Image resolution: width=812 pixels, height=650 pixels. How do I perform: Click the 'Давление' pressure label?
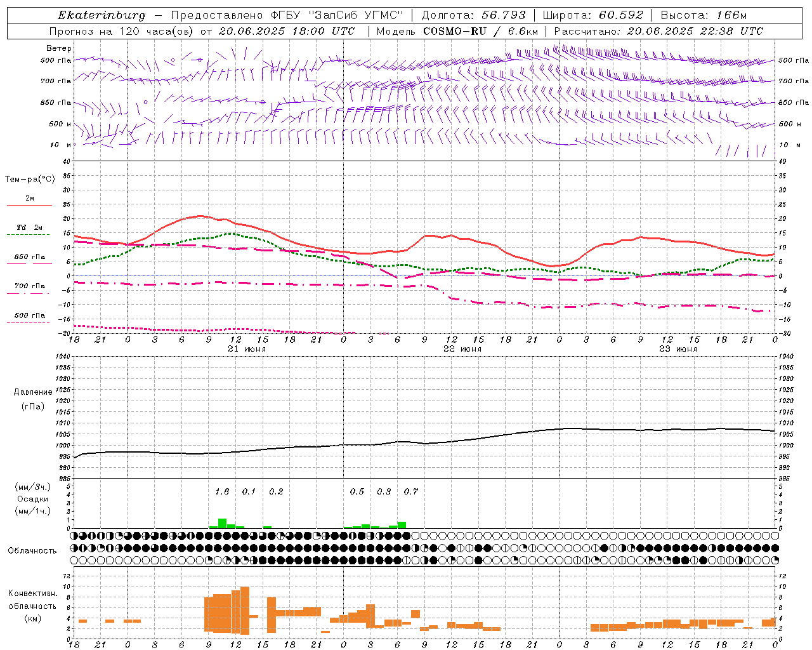[x=32, y=392]
